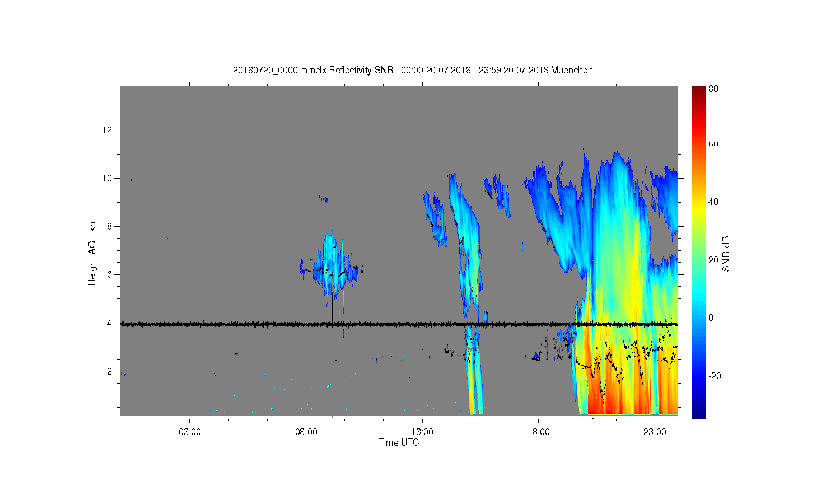
Task: Click the '18:00' time axis label
Action: 539,432
